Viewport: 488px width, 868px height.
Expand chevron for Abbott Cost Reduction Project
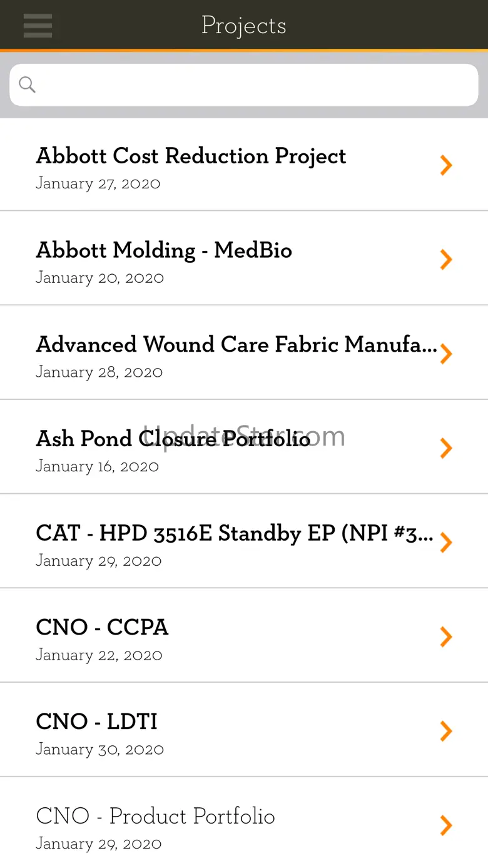pos(445,165)
